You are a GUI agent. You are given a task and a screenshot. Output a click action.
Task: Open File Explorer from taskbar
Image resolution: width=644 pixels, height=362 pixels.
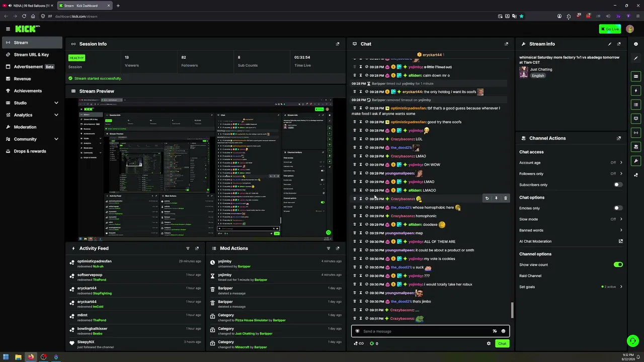[x=18, y=357]
